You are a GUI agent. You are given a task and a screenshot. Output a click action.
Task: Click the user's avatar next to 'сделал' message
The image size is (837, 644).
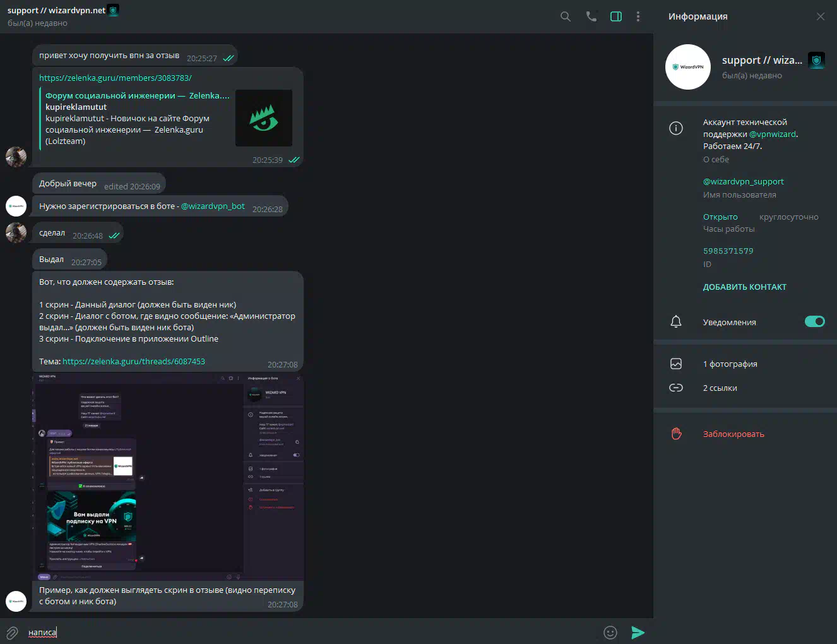click(16, 232)
